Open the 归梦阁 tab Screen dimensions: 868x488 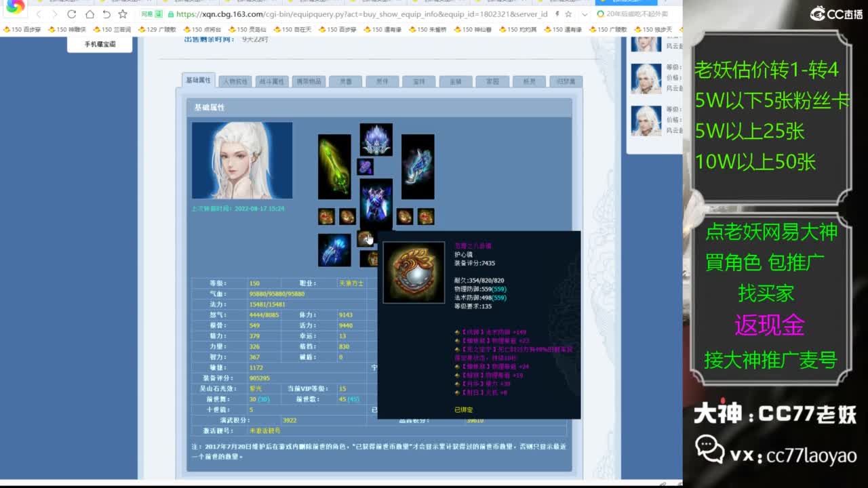point(566,81)
